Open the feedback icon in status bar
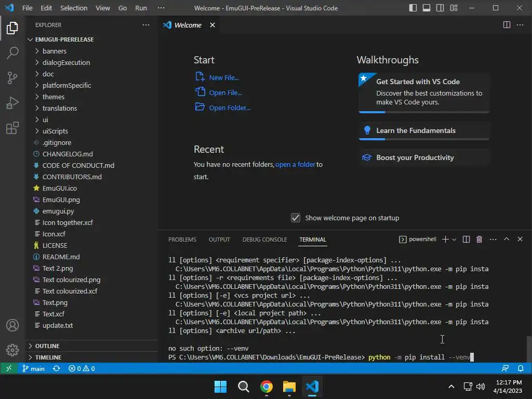This screenshot has width=532, height=399. tap(505, 368)
